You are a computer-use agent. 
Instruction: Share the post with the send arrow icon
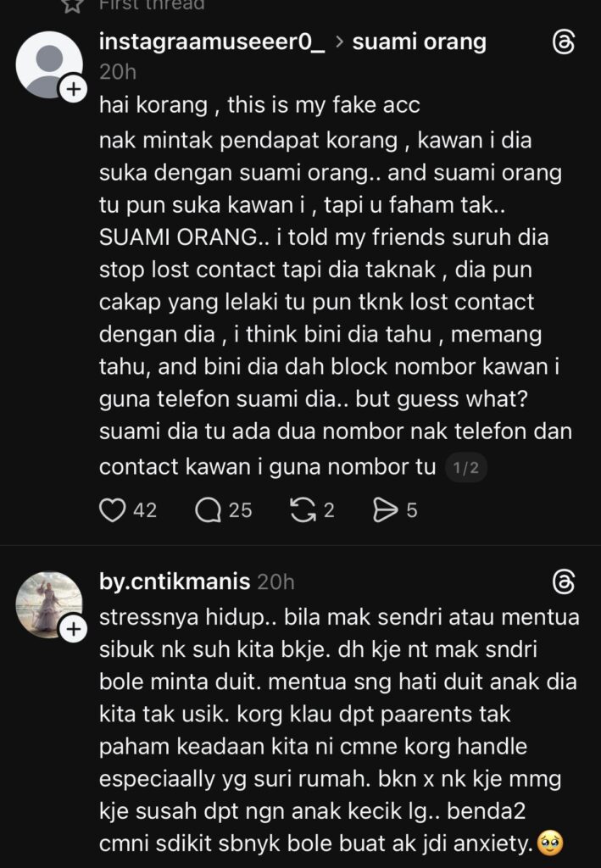(x=386, y=509)
